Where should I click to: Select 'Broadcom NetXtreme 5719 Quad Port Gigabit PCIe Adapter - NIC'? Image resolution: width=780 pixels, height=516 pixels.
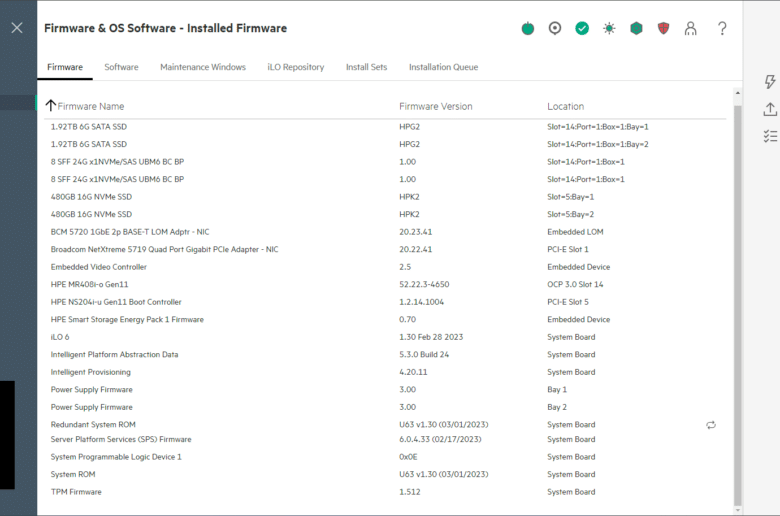[164, 249]
